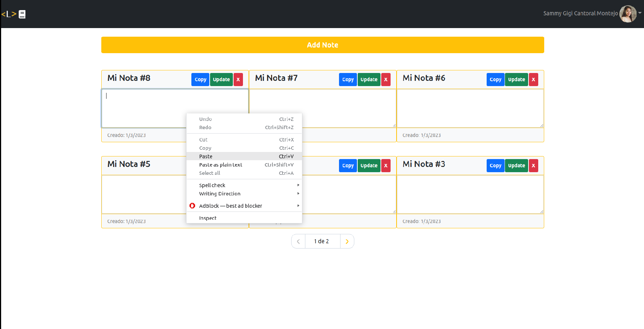Focus the Mi Nota #3 text area

click(470, 195)
